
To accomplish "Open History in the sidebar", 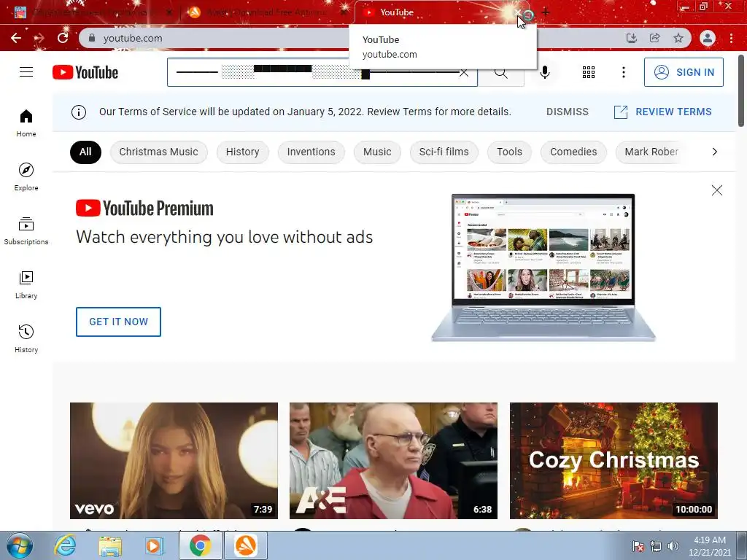I will click(26, 338).
